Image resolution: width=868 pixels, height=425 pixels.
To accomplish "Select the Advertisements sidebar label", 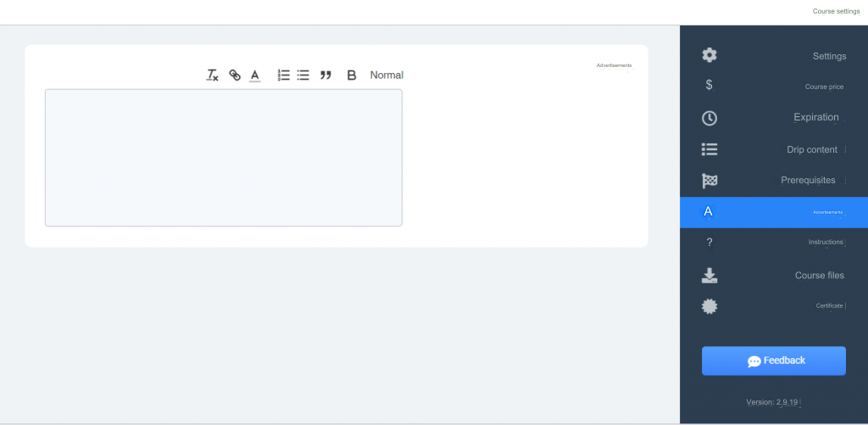I will click(x=827, y=212).
